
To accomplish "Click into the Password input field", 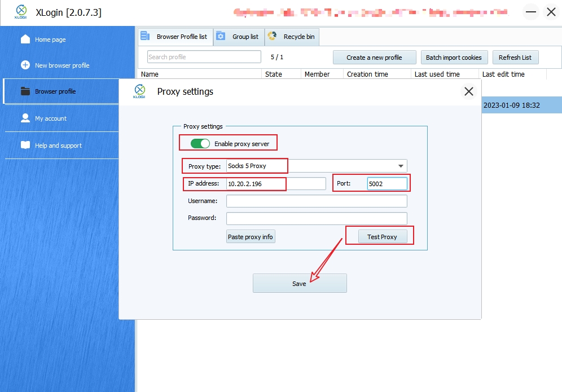I will (x=316, y=218).
